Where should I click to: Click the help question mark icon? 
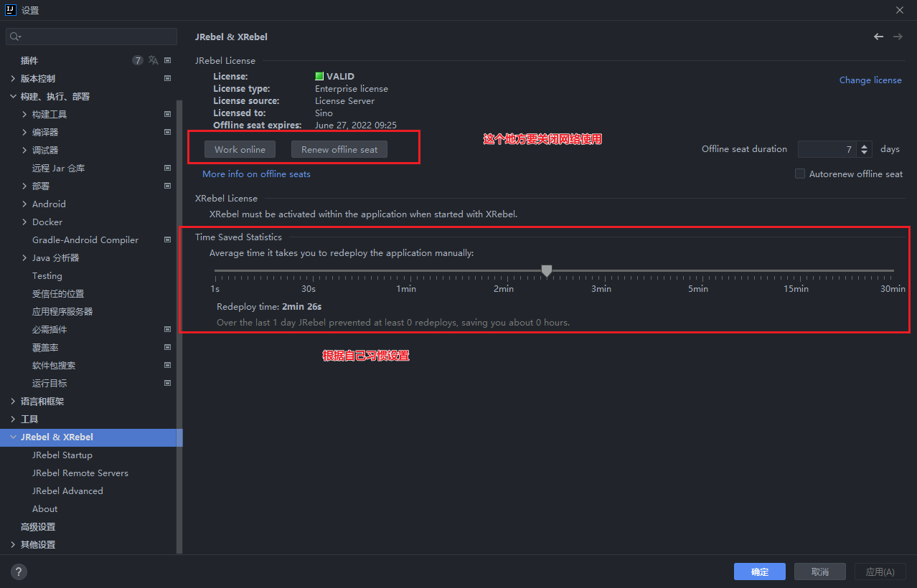pos(19,572)
